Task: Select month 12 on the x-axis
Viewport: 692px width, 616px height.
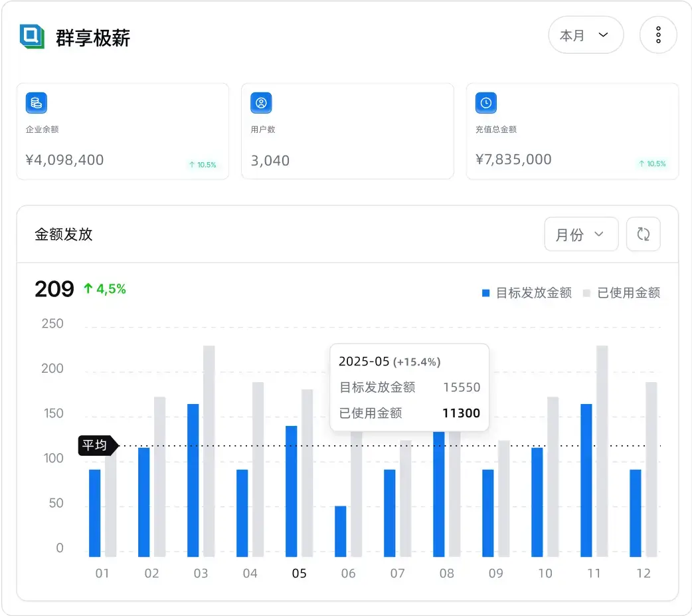Action: pyautogui.click(x=644, y=573)
